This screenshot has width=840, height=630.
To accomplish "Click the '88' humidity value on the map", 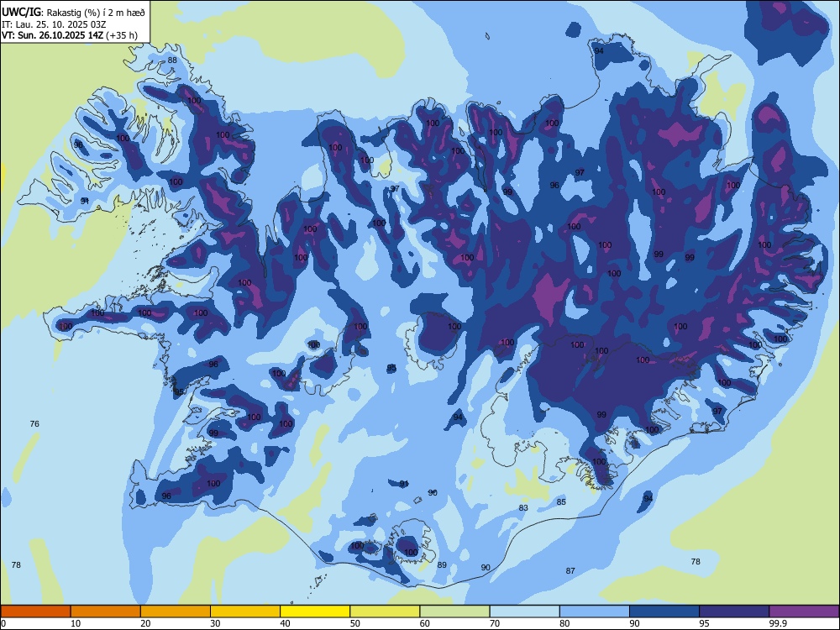I will 172,60.
